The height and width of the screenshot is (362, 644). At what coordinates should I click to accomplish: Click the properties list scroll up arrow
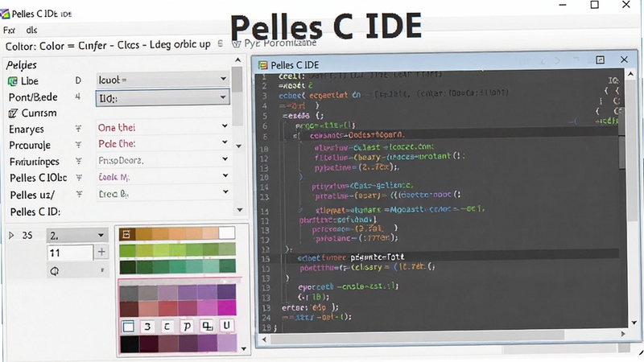pyautogui.click(x=237, y=60)
